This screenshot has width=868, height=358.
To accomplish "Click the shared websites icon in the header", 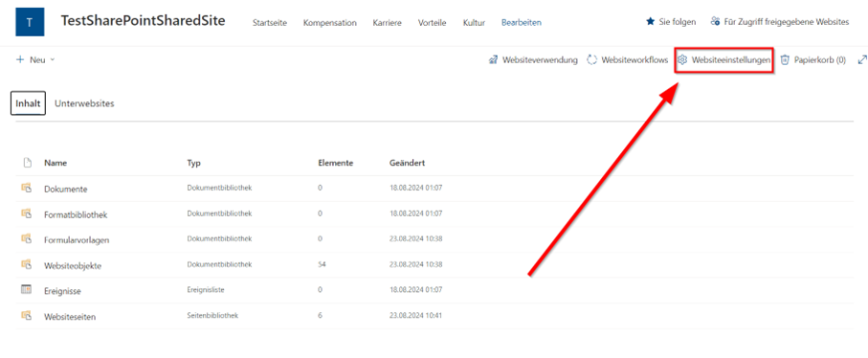I will (715, 22).
